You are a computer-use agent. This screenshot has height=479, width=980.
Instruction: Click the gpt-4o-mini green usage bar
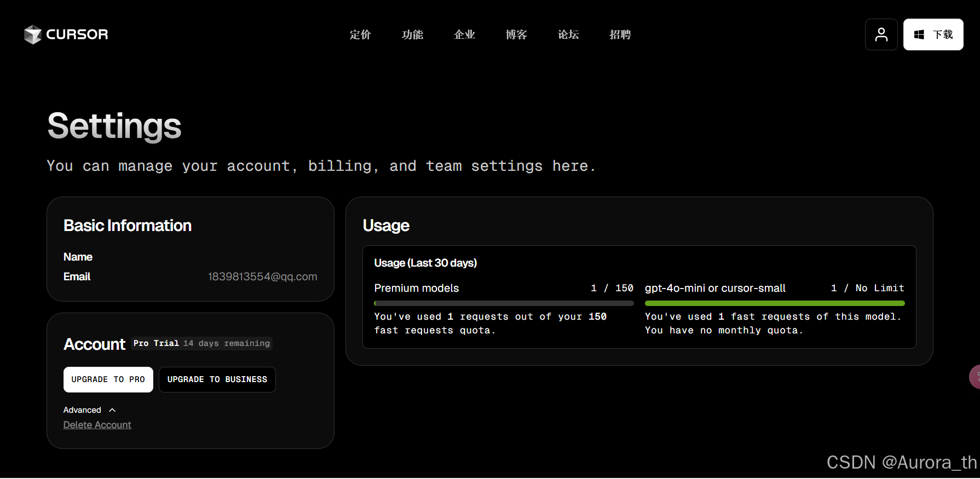click(x=775, y=303)
